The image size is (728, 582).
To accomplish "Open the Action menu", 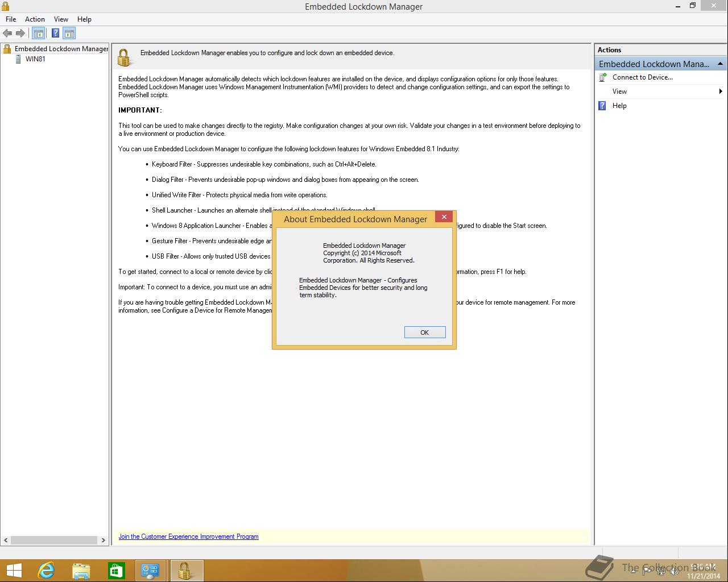I will (35, 19).
